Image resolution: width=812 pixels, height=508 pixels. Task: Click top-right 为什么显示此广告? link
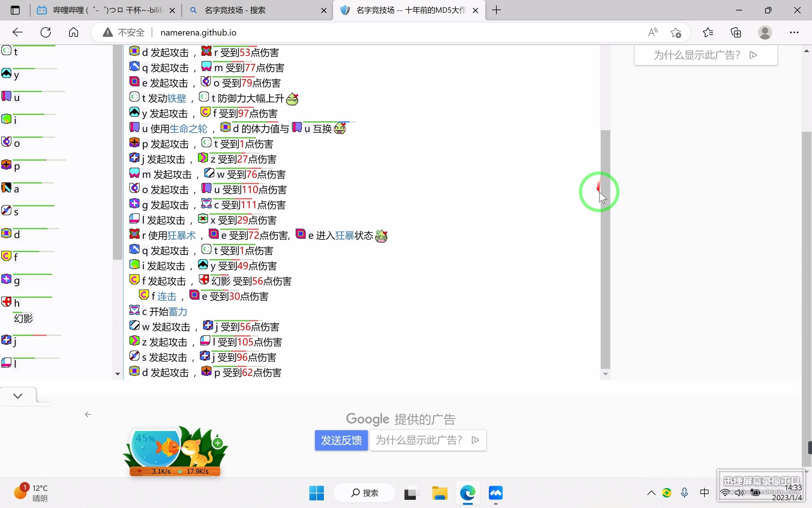(x=706, y=55)
